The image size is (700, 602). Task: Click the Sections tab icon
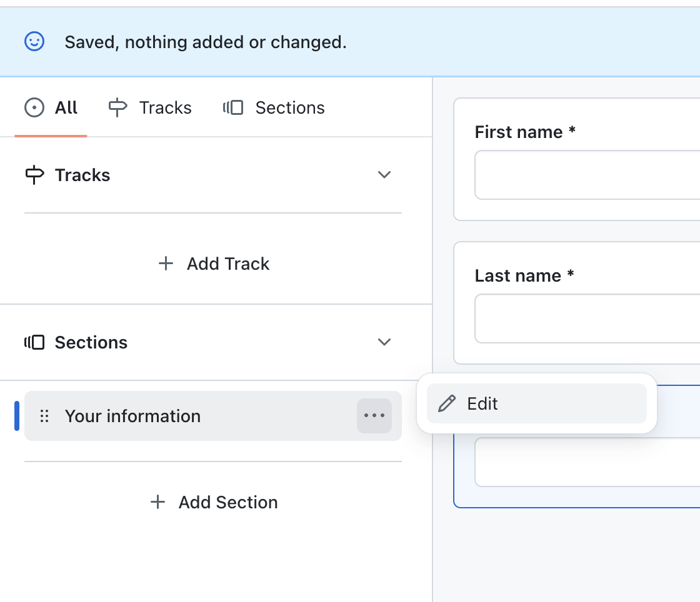point(233,108)
